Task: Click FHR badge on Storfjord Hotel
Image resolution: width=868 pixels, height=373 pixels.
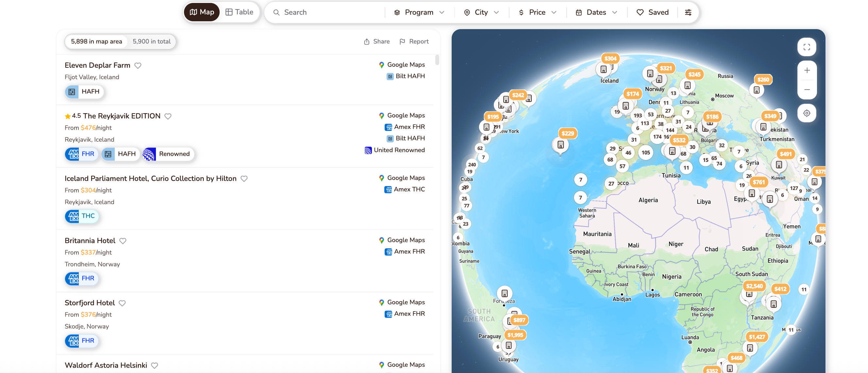Action: (x=82, y=341)
